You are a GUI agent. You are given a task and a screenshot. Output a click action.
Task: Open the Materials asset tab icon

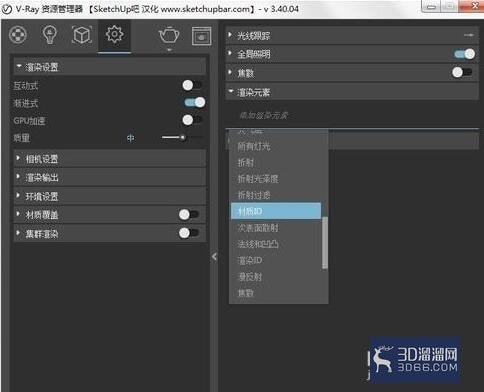(x=18, y=35)
